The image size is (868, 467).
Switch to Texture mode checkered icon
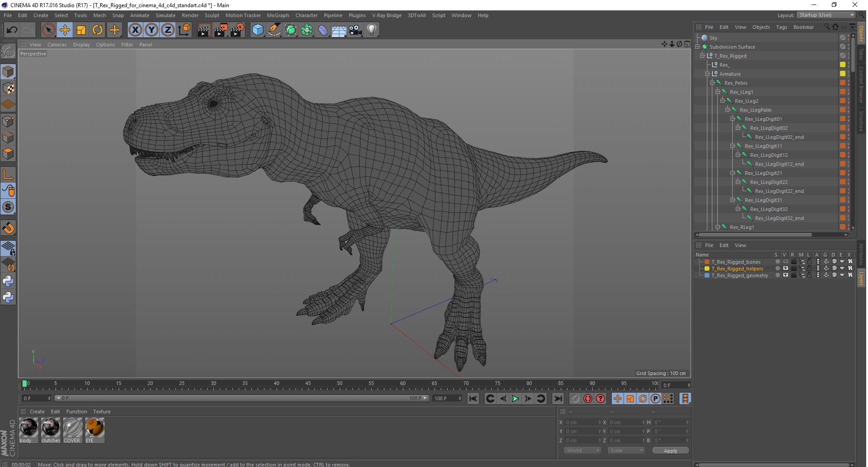[x=8, y=88]
